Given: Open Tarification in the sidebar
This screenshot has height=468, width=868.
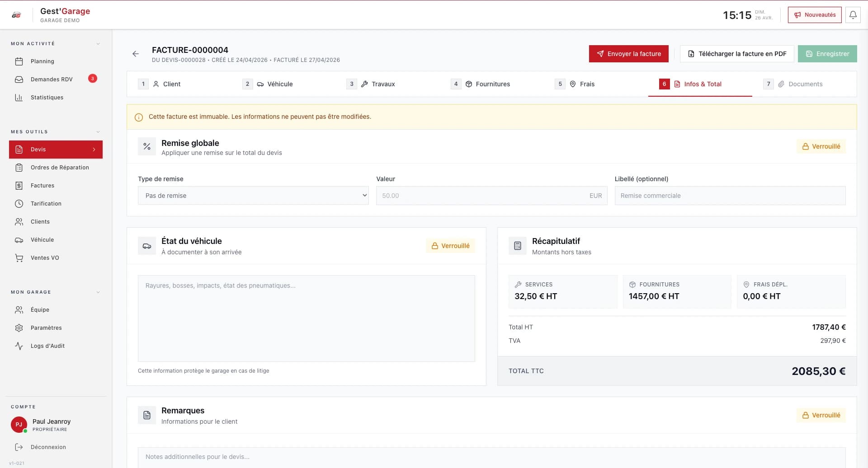Looking at the screenshot, I should [56, 204].
